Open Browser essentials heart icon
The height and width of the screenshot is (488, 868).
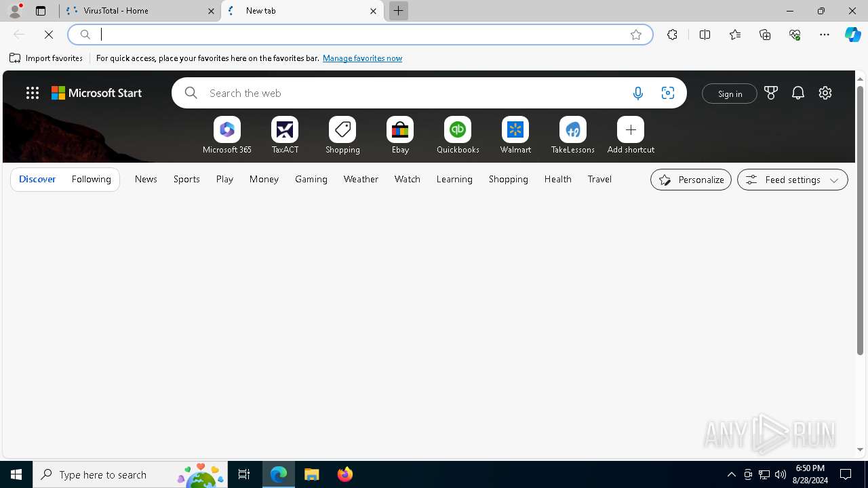[x=795, y=35]
